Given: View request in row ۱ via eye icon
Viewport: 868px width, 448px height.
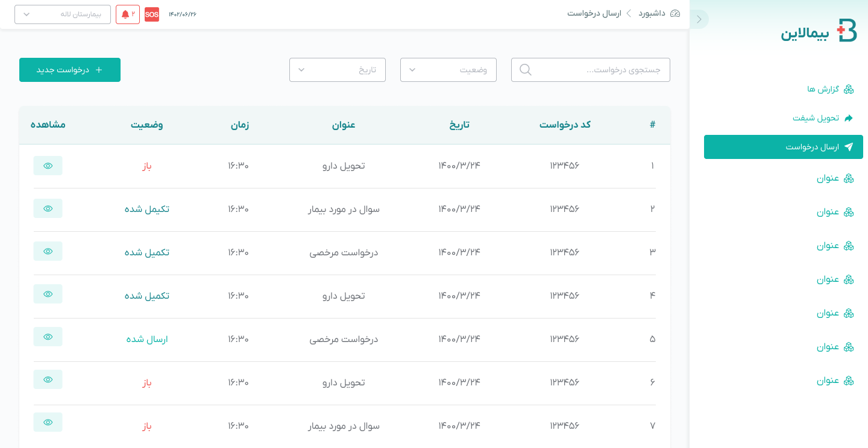Looking at the screenshot, I should pyautogui.click(x=48, y=166).
